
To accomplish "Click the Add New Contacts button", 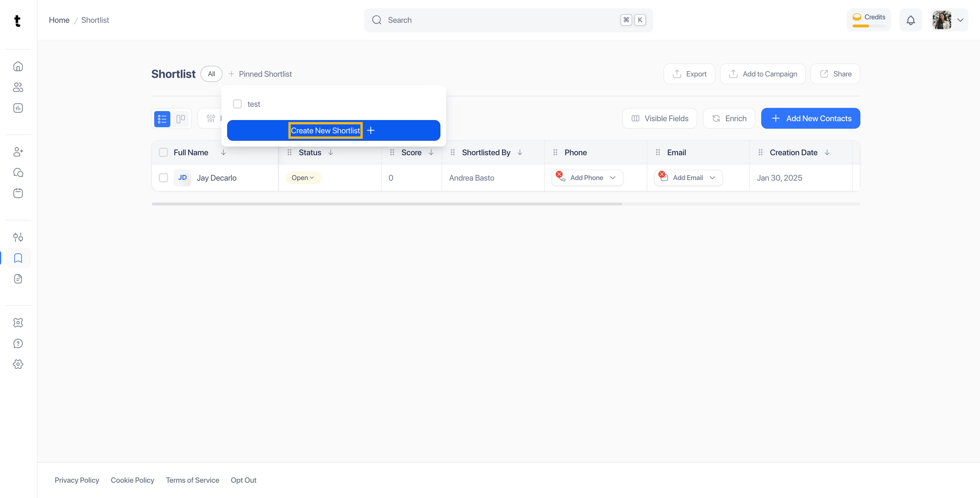I will [x=810, y=118].
